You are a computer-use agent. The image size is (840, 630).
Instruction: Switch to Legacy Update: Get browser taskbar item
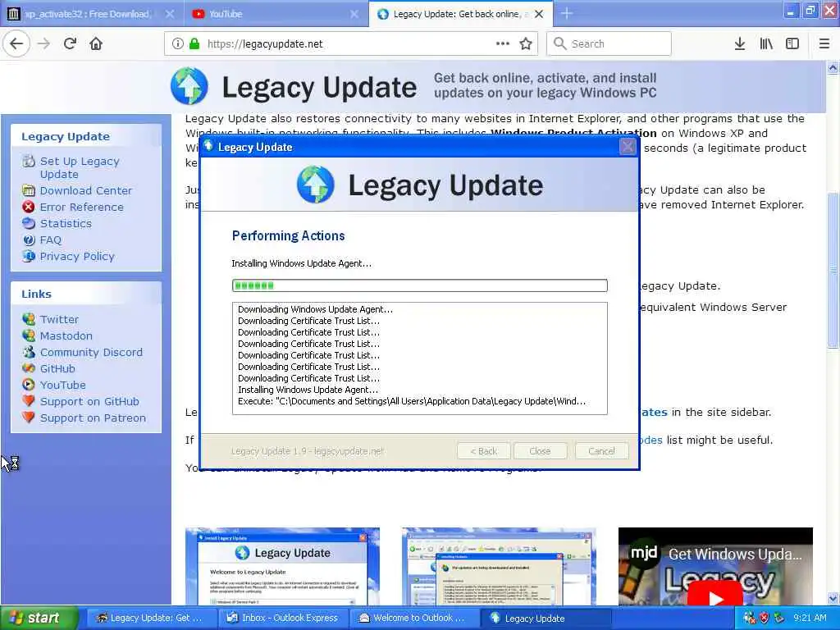click(150, 618)
